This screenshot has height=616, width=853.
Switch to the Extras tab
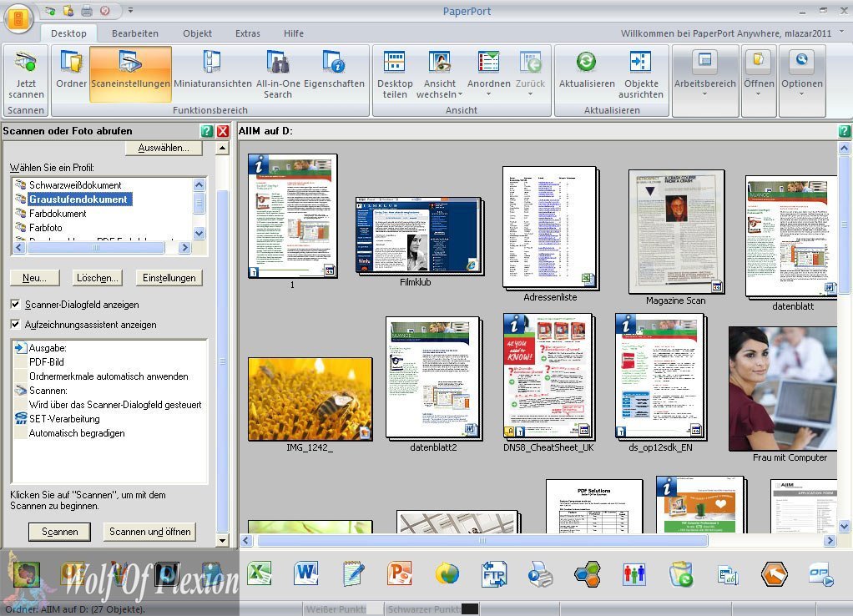[248, 33]
